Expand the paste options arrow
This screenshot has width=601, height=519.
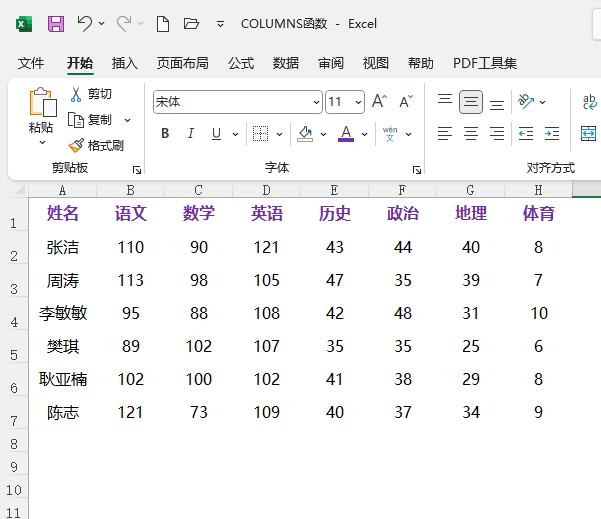43,143
